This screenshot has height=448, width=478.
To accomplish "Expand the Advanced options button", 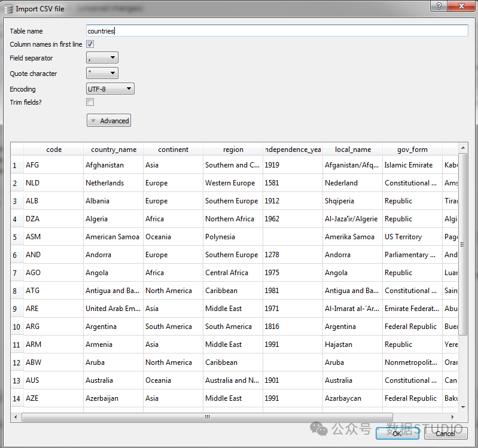I will (109, 121).
